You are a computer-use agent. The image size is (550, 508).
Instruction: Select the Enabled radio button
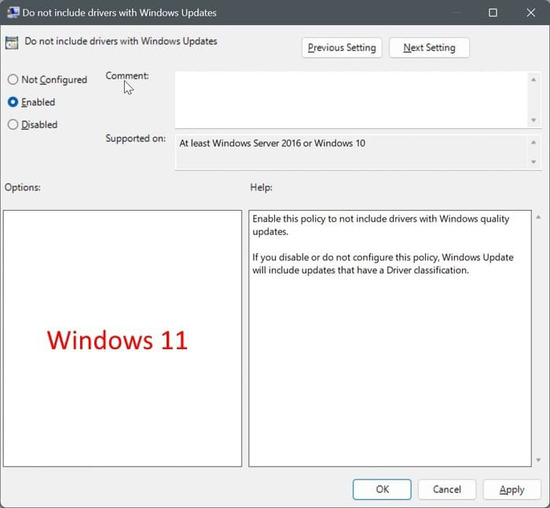13,102
